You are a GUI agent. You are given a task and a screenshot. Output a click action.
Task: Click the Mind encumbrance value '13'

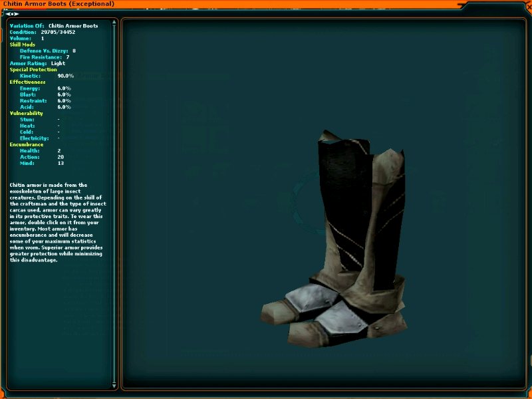point(61,163)
